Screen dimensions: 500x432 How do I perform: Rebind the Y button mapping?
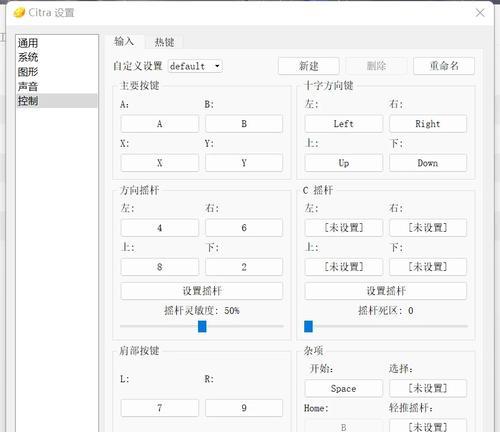click(x=244, y=163)
